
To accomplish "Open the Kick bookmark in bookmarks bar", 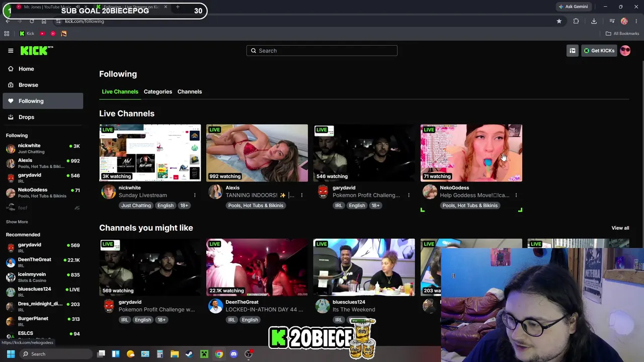I will tap(27, 34).
